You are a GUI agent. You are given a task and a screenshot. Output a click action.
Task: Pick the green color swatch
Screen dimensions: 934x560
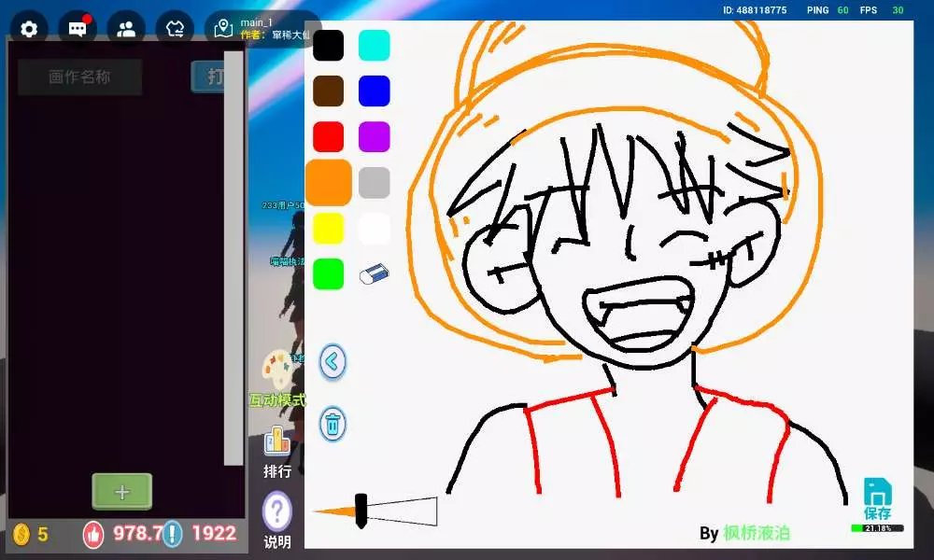click(328, 274)
